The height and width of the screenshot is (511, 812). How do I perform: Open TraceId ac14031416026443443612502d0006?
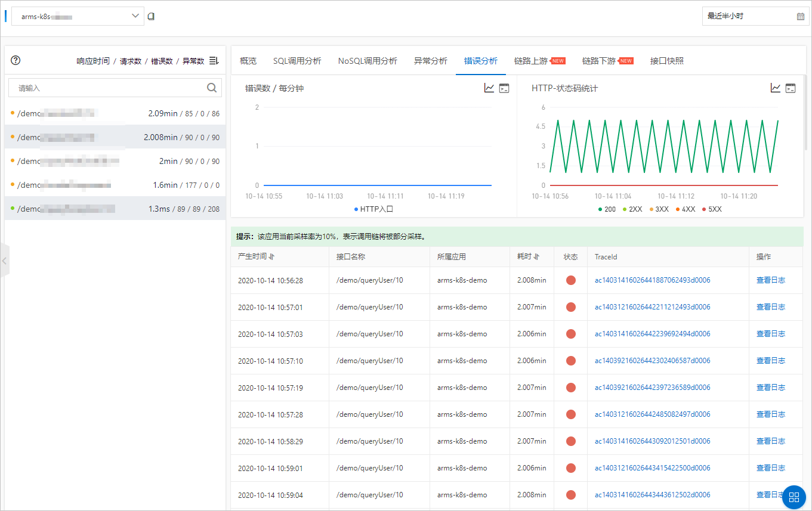tap(652, 495)
